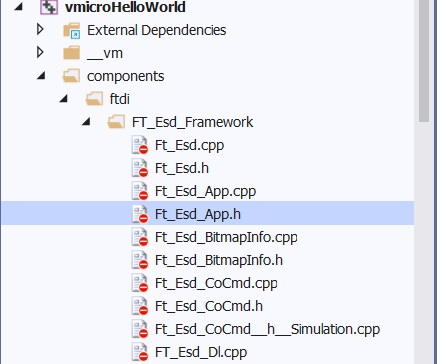Select file Ft_Esd.h
Image resolution: width=440 pixels, height=364 pixels.
[182, 168]
